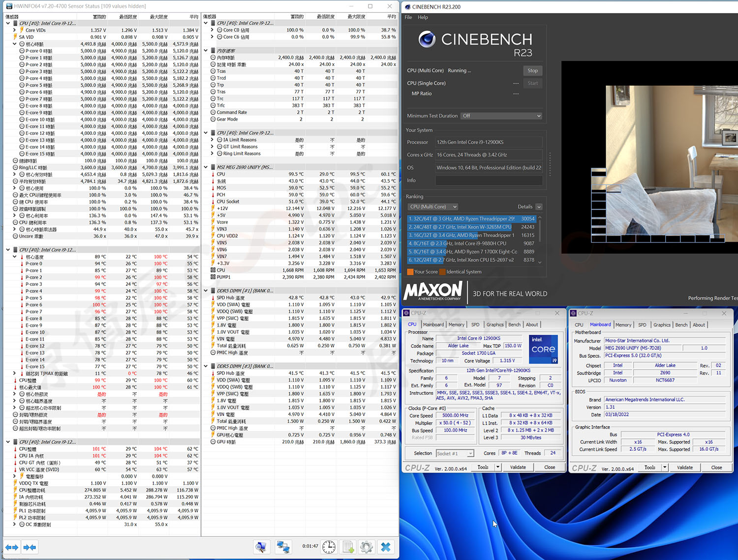This screenshot has width=738, height=560.
Task: Open the Cinebench File menu
Action: tap(408, 17)
